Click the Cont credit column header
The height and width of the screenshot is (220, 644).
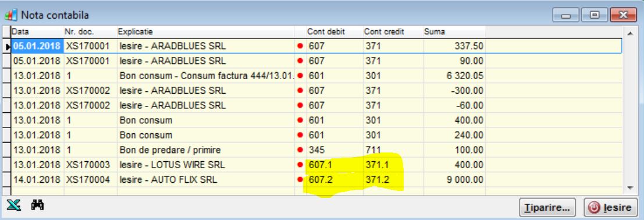tap(393, 31)
